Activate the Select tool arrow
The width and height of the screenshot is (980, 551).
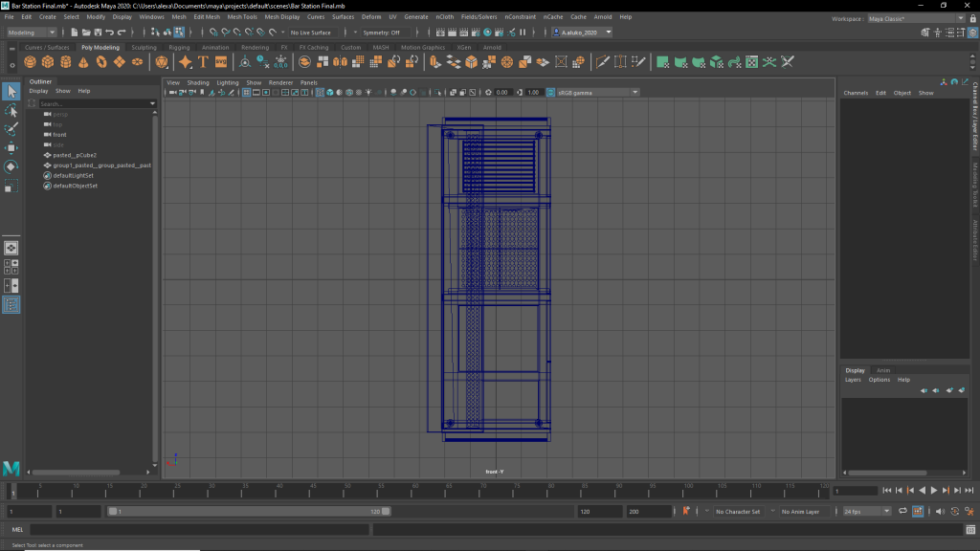click(x=11, y=91)
